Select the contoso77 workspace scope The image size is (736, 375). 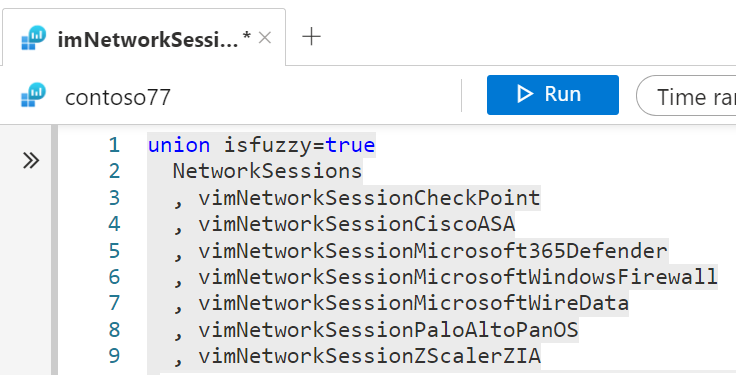tap(117, 97)
